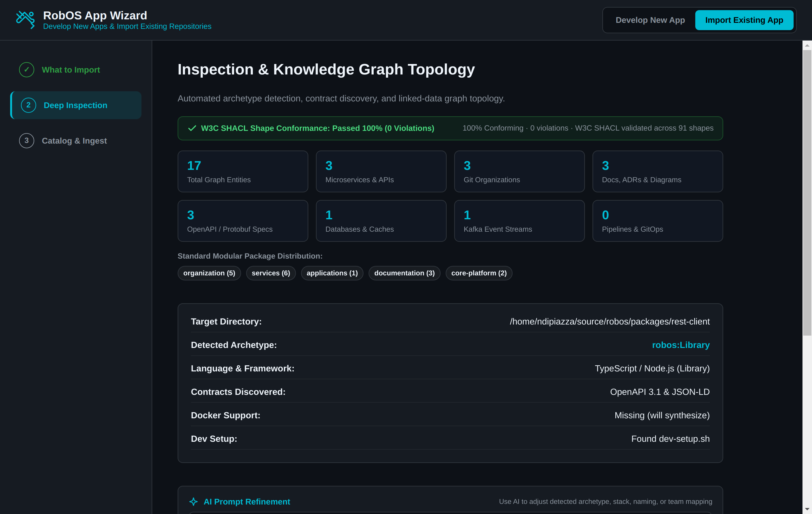Click the Detected Archetype label
This screenshot has height=514, width=812.
click(234, 345)
